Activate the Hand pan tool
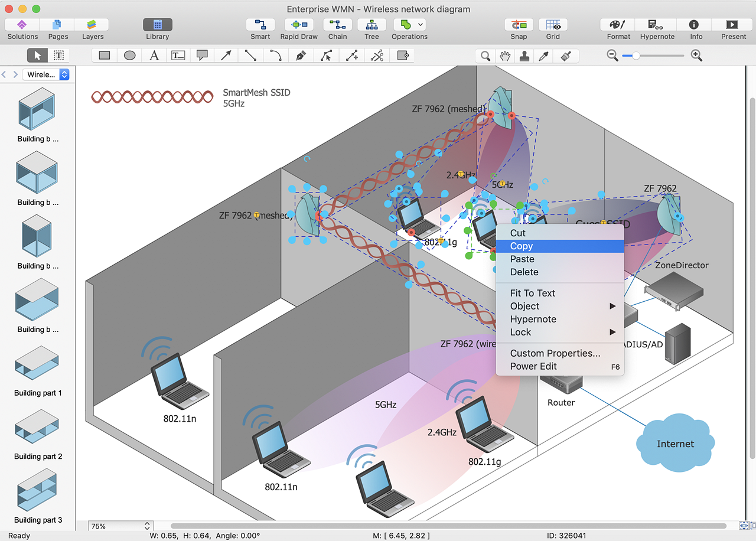Viewport: 756px width, 541px height. tap(505, 56)
